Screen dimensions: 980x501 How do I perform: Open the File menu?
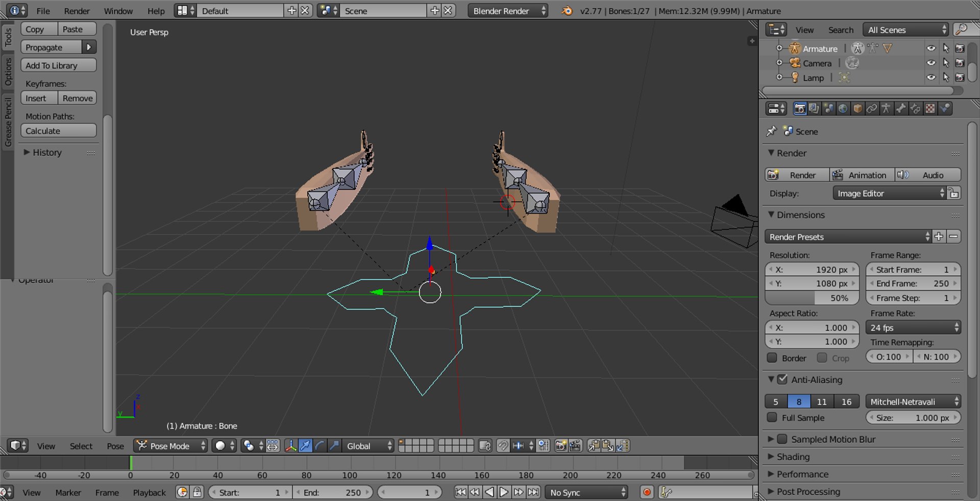(43, 11)
